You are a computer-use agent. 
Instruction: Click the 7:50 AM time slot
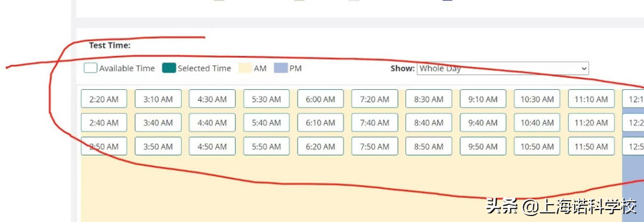tap(374, 146)
